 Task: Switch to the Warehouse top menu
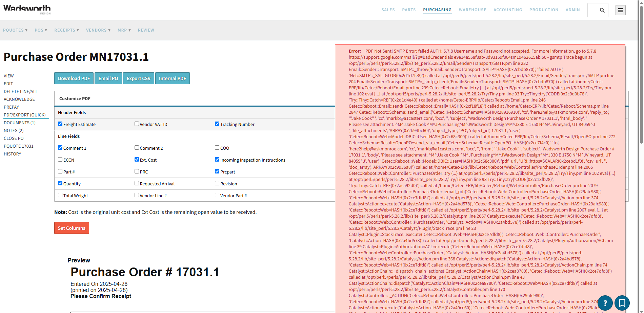[x=472, y=10]
